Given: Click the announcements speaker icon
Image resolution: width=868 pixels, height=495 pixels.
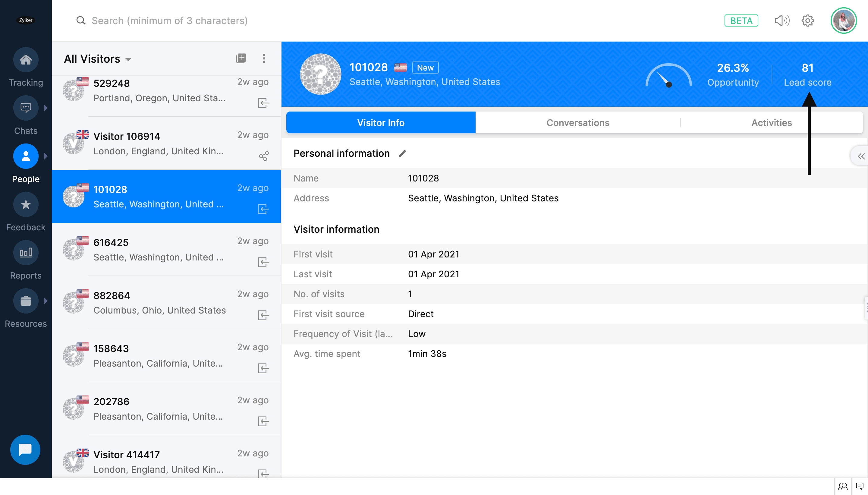Looking at the screenshot, I should point(782,20).
